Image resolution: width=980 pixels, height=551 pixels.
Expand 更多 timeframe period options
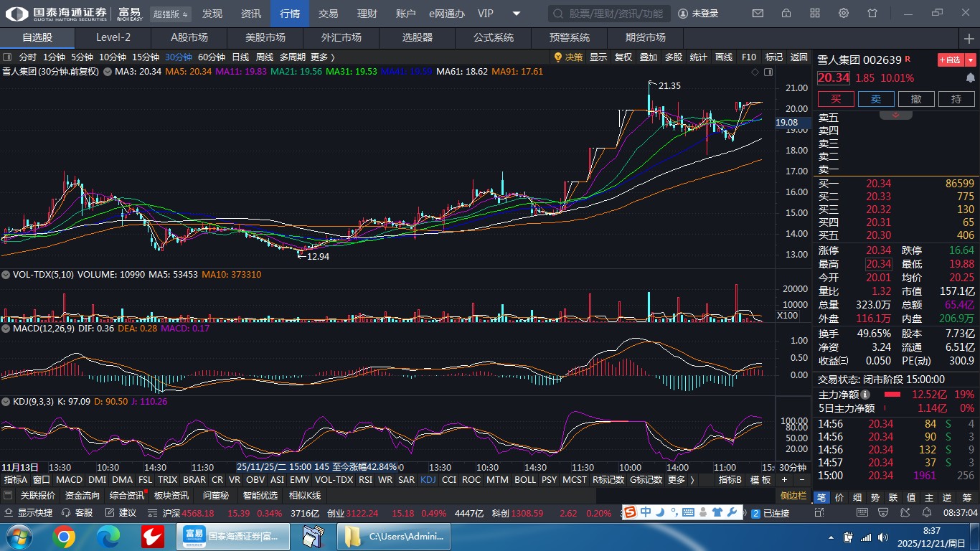pyautogui.click(x=323, y=57)
